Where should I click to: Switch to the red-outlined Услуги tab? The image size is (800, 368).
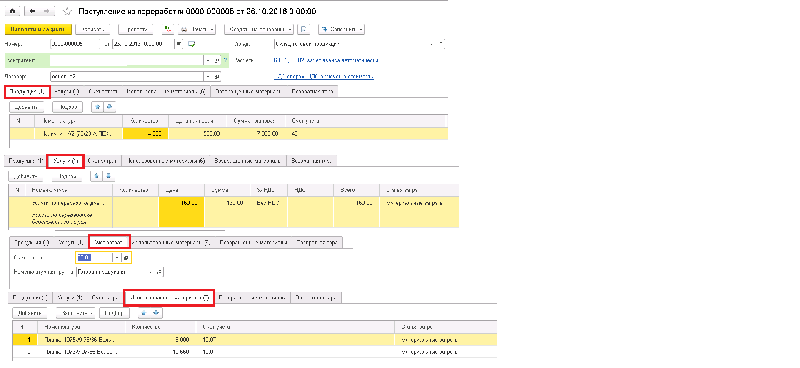tap(65, 161)
